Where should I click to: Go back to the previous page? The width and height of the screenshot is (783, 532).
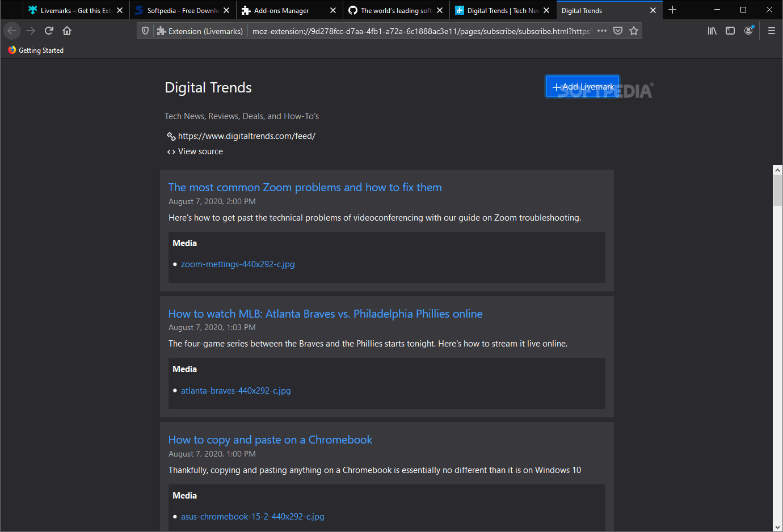12,31
